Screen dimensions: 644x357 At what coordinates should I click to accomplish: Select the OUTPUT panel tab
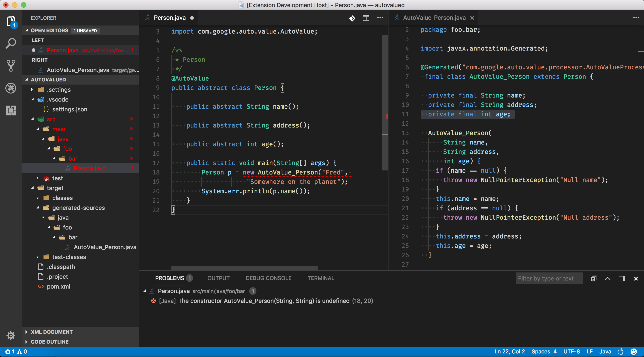218,278
